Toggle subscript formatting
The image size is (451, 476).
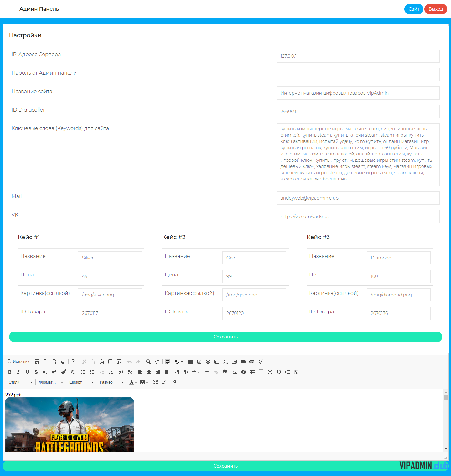pos(45,372)
